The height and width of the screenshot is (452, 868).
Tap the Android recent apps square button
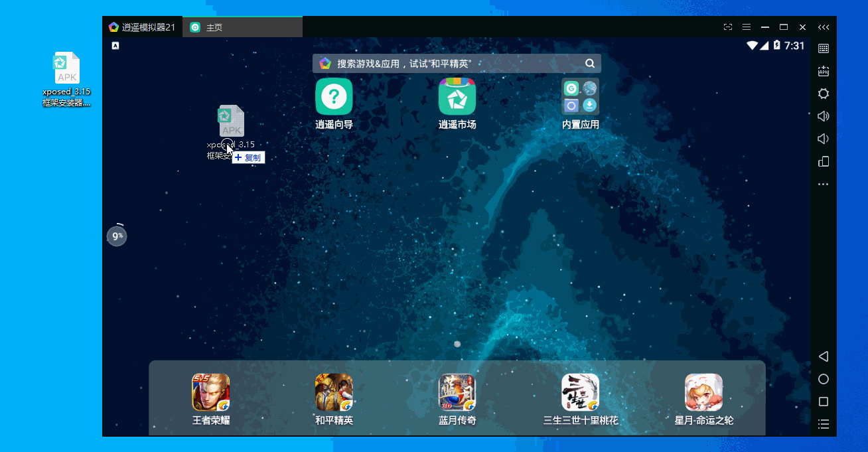pyautogui.click(x=824, y=402)
